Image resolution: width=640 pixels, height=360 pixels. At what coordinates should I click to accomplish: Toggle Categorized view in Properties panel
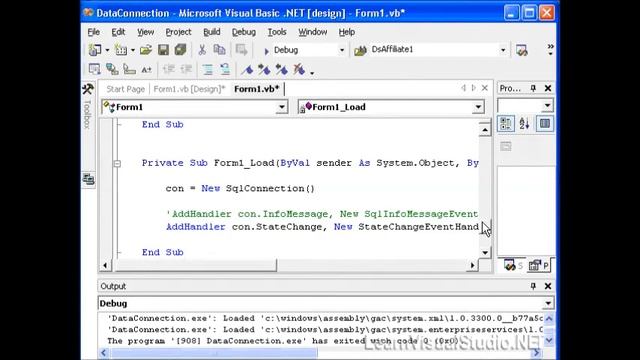pyautogui.click(x=506, y=124)
